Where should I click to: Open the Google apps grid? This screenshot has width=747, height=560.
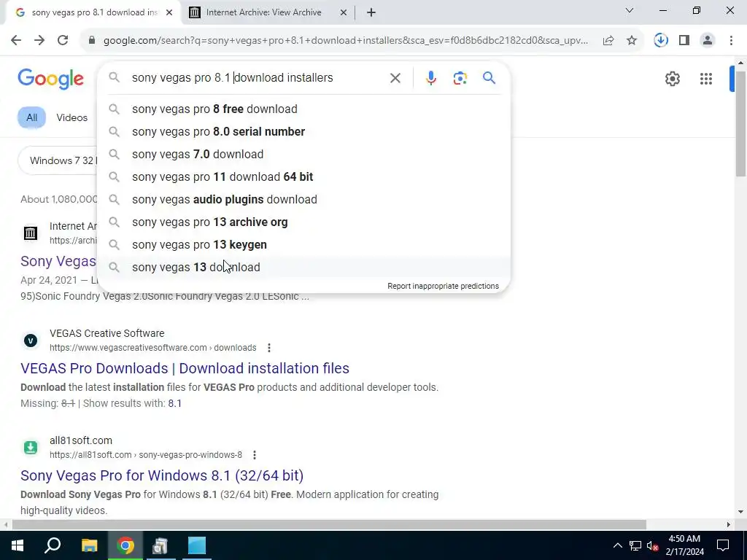706,79
